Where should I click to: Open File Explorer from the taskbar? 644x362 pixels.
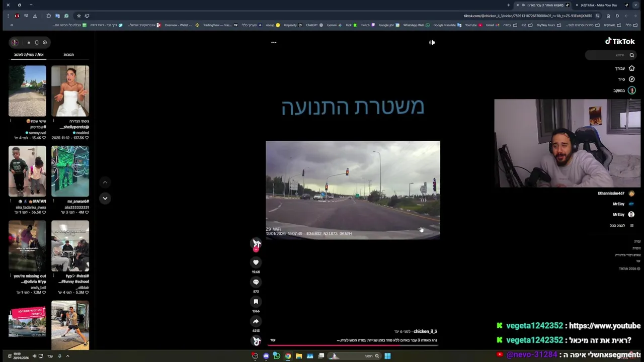[299, 356]
